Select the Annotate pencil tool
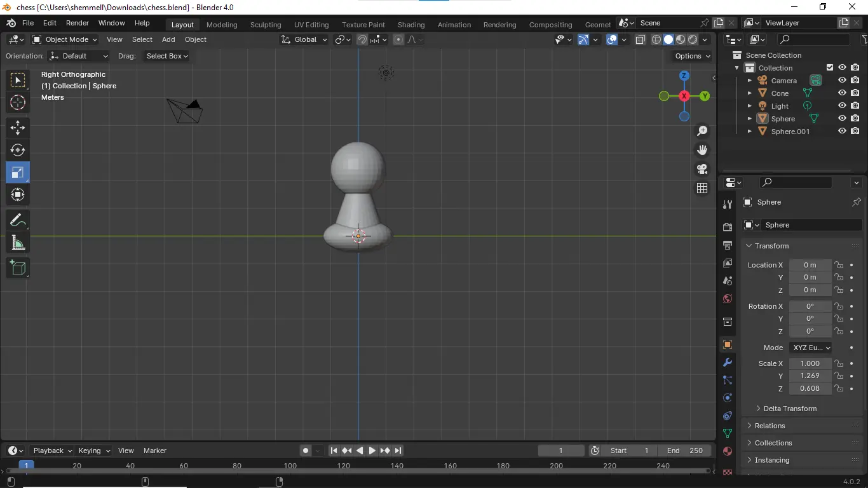Screen dimensions: 868x488 click(x=18, y=220)
